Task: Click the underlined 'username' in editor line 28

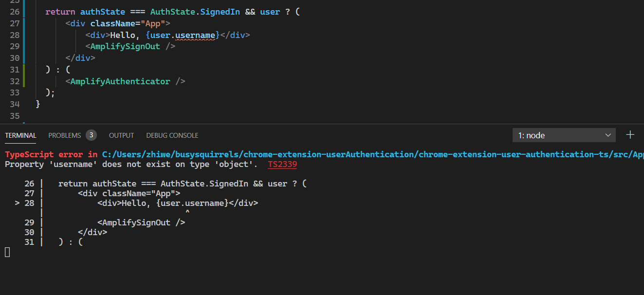Action: pos(195,35)
